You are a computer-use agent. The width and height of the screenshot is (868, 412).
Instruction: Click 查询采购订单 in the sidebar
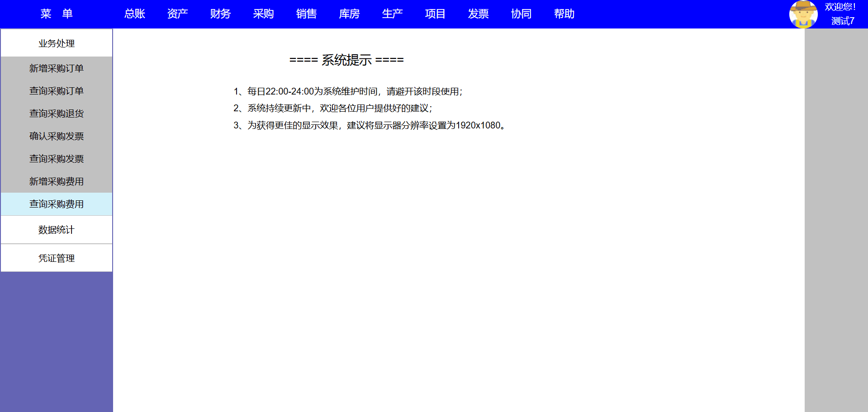point(57,91)
